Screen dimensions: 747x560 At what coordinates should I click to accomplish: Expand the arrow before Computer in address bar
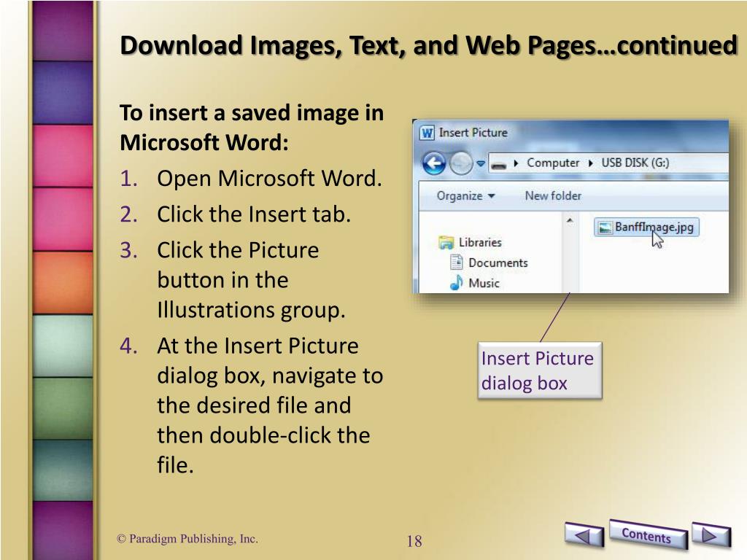click(516, 163)
